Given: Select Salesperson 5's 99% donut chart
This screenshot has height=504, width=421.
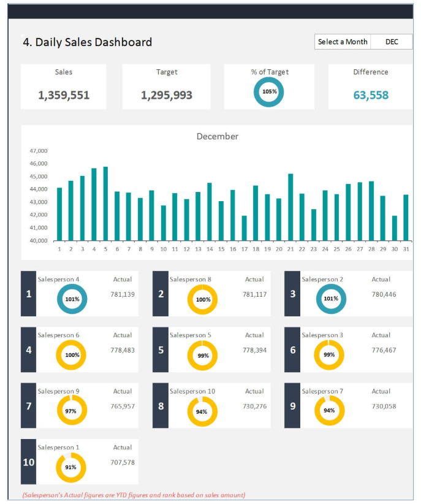Looking at the screenshot, I should click(203, 356).
